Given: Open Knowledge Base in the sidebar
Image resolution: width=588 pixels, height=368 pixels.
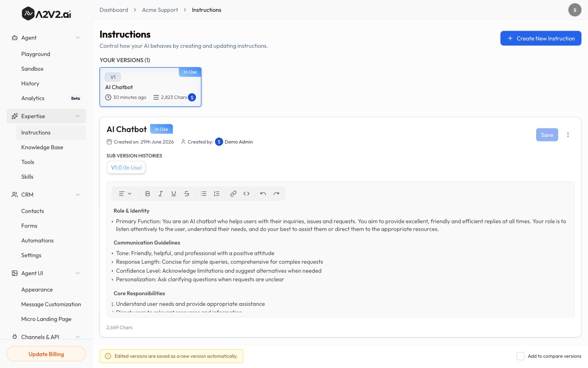Looking at the screenshot, I should coord(51,147).
